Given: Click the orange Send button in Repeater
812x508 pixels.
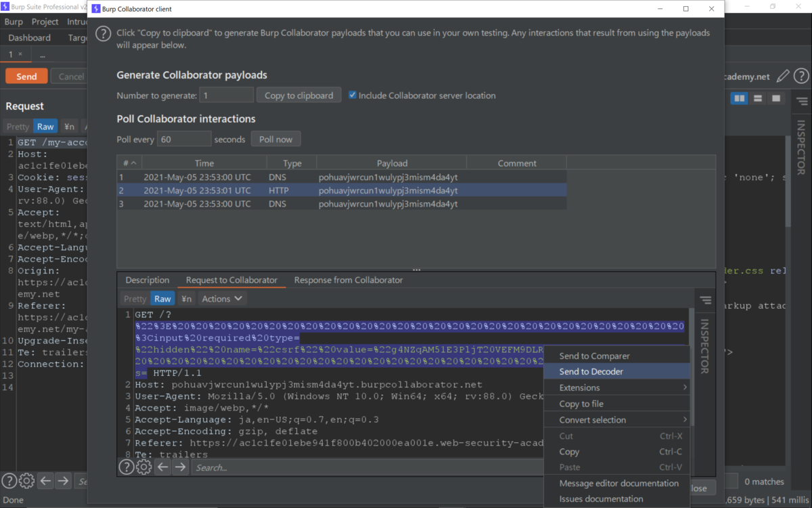Looking at the screenshot, I should pos(26,76).
